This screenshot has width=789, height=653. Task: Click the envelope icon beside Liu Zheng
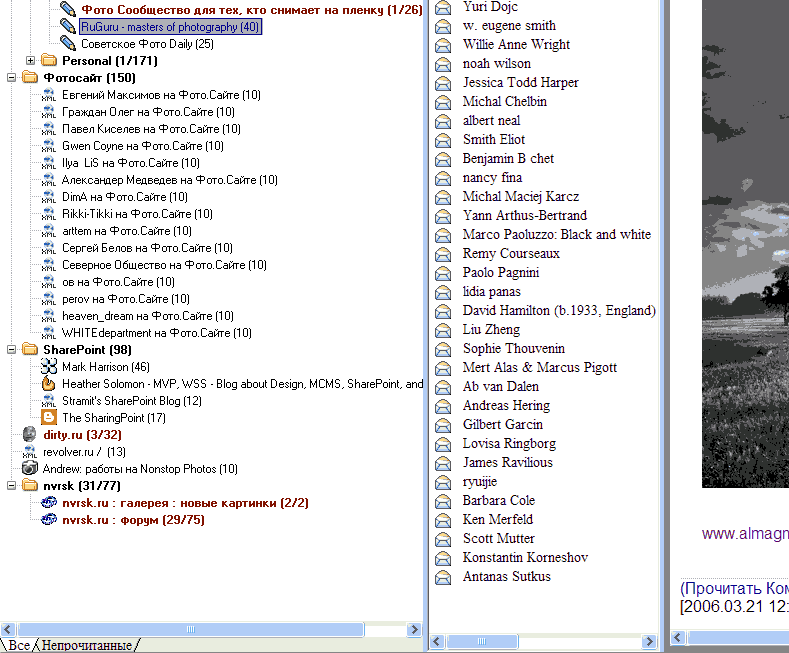[443, 330]
